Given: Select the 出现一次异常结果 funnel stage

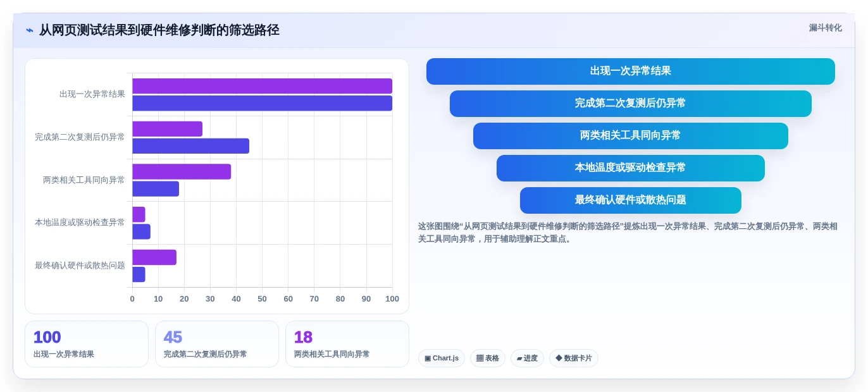Looking at the screenshot, I should tap(630, 71).
